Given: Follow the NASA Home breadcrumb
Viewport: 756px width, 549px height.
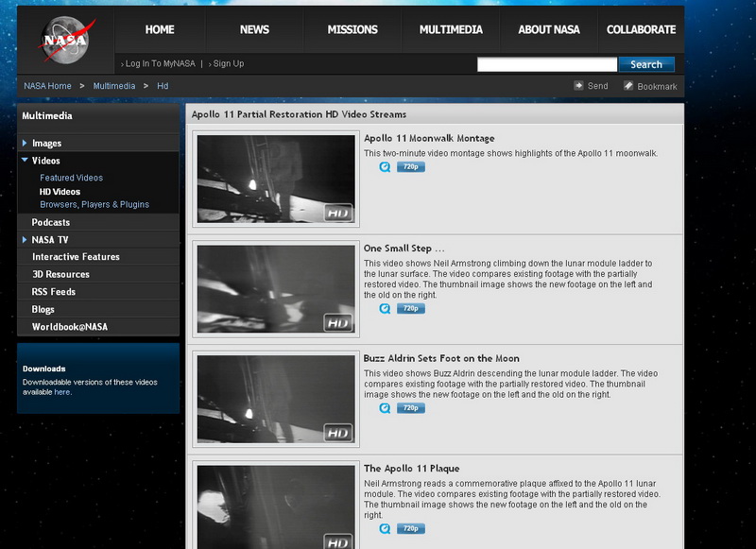Looking at the screenshot, I should 48,86.
